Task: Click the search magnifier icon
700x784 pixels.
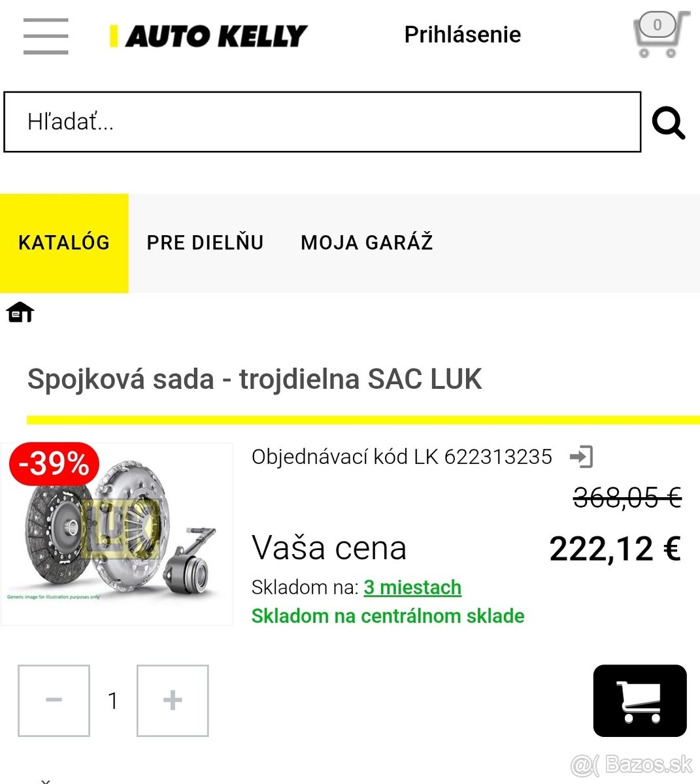Action: (x=668, y=122)
